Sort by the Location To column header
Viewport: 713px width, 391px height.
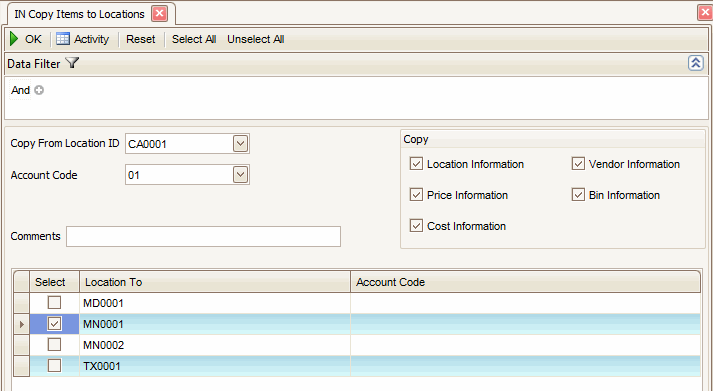tap(215, 282)
